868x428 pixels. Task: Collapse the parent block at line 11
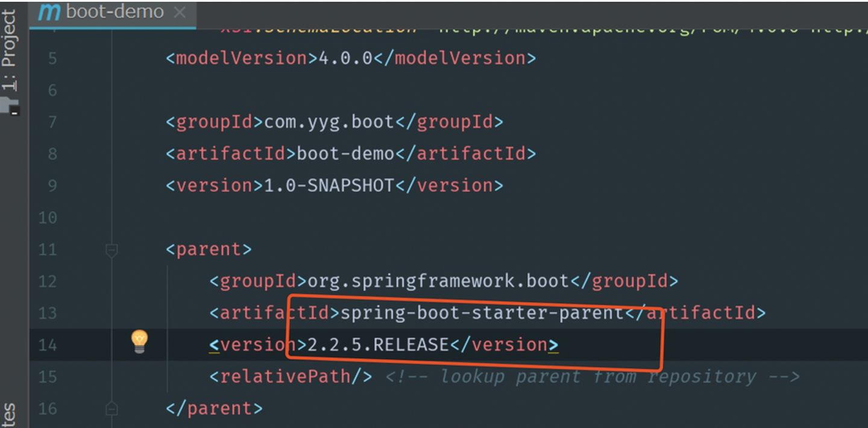pos(112,250)
